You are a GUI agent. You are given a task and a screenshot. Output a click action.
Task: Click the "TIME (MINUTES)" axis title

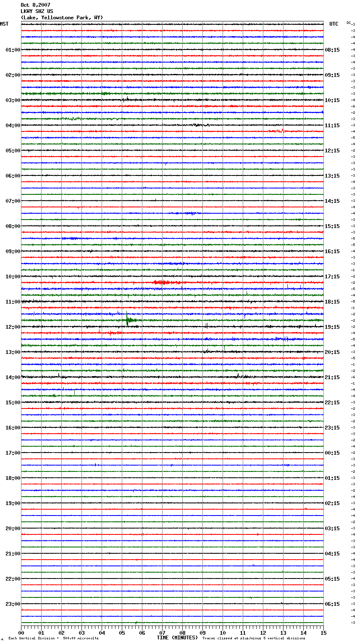[177, 638]
